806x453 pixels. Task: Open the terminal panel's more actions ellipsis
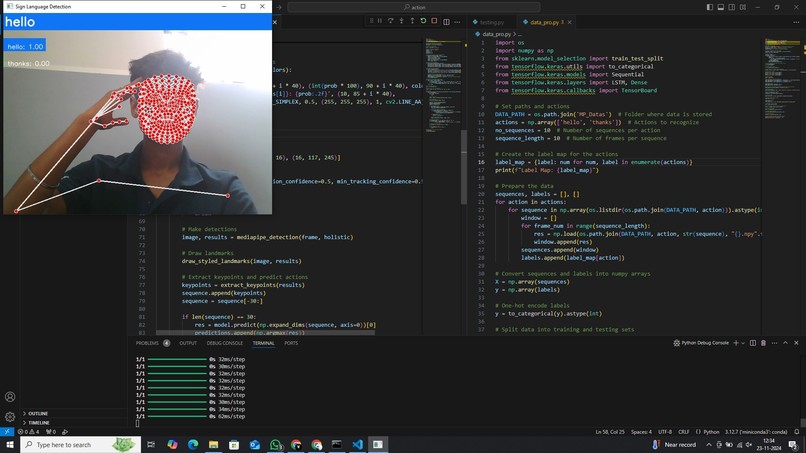(774, 343)
